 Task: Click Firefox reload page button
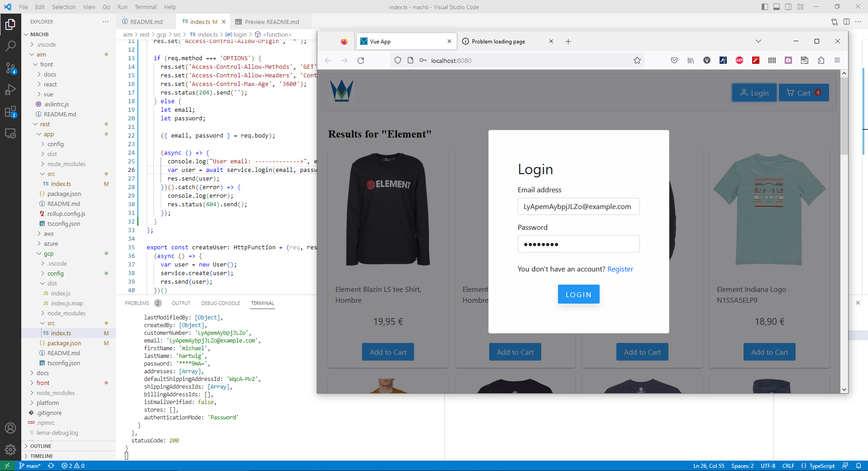[x=361, y=61]
